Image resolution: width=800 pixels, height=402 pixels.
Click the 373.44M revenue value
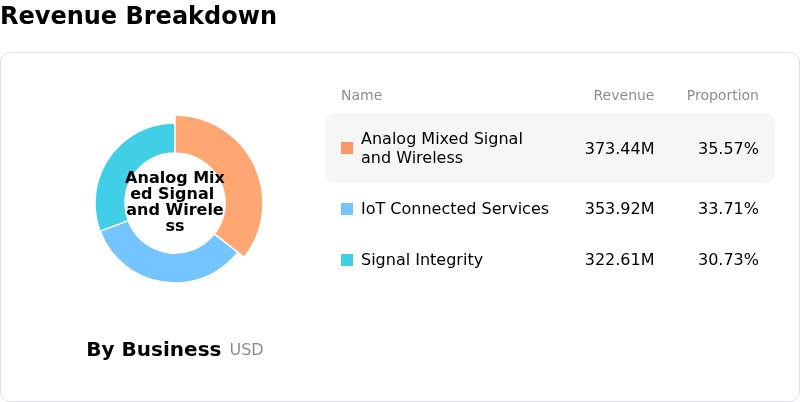pyautogui.click(x=619, y=148)
